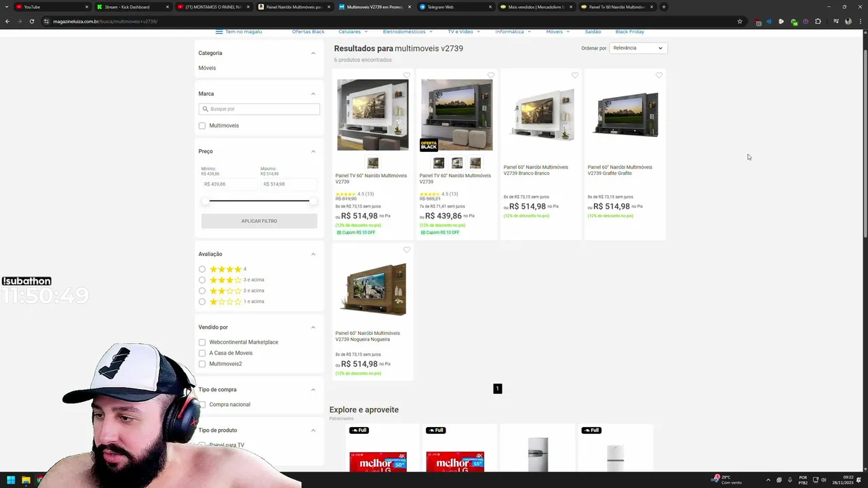Viewport: 868px width, 488px height.
Task: Collapse the Tipo de compra section
Action: (313, 390)
